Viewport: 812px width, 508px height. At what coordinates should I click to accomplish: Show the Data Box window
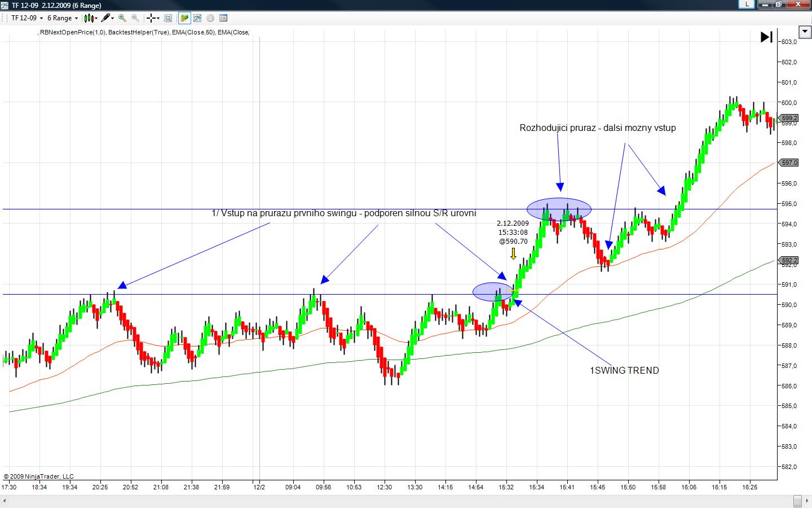(x=168, y=18)
